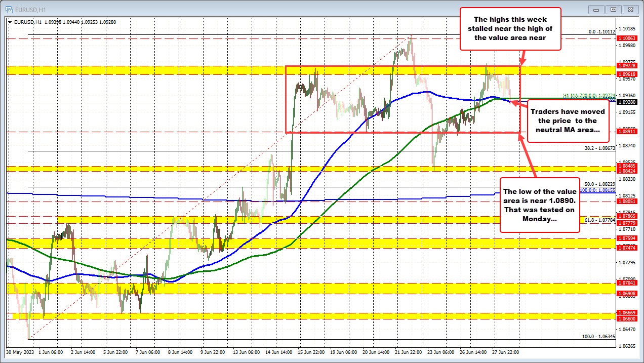This screenshot has width=644, height=363.
Task: Select the black current price tag 1.09280
Action: pos(627,101)
